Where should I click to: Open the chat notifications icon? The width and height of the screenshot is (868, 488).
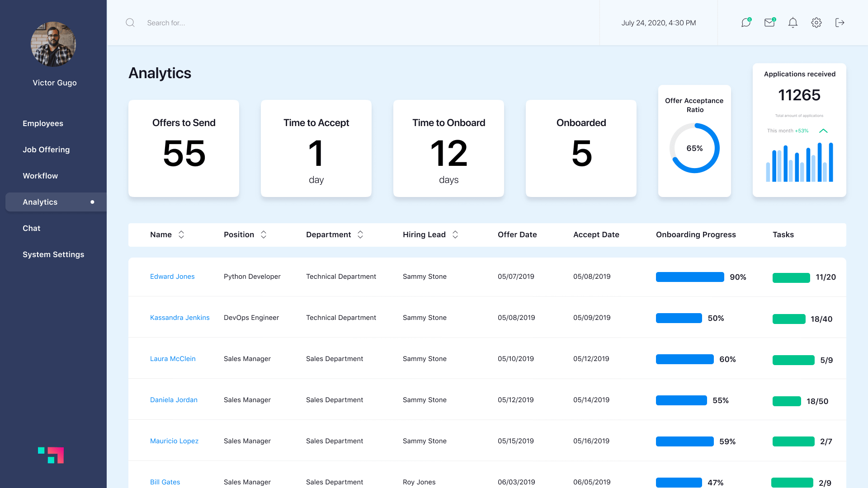745,23
